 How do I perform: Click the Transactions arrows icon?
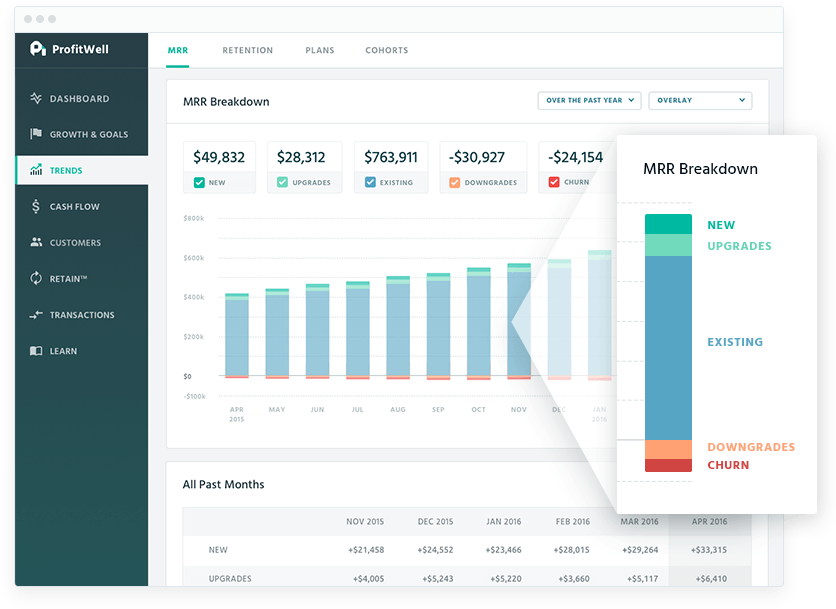coord(36,315)
